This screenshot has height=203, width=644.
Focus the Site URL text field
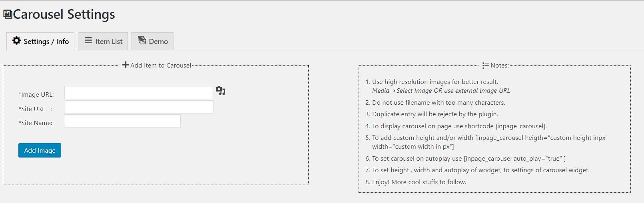tap(139, 107)
